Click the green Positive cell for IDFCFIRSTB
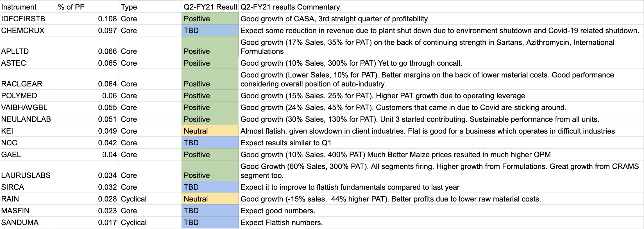 pyautogui.click(x=210, y=19)
